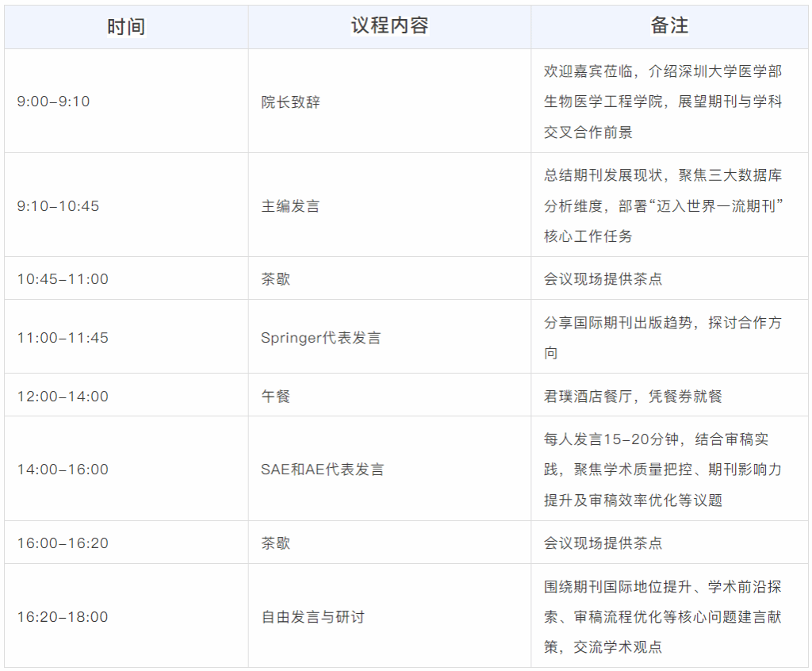
Task: Click the 备注 column header
Action: coord(669,26)
